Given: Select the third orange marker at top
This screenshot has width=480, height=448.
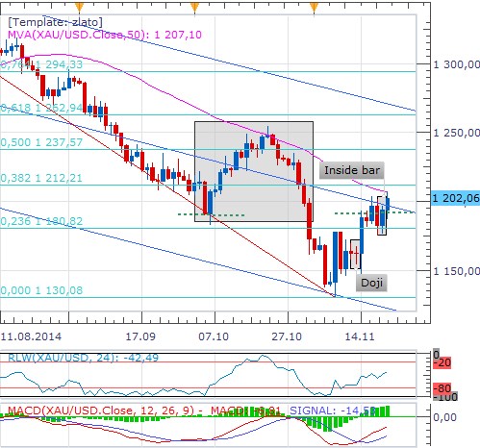Looking at the screenshot, I should (x=315, y=7).
